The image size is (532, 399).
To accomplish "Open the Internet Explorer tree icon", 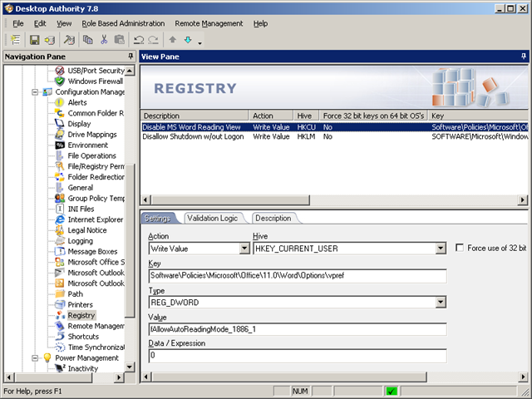I will tap(60, 219).
